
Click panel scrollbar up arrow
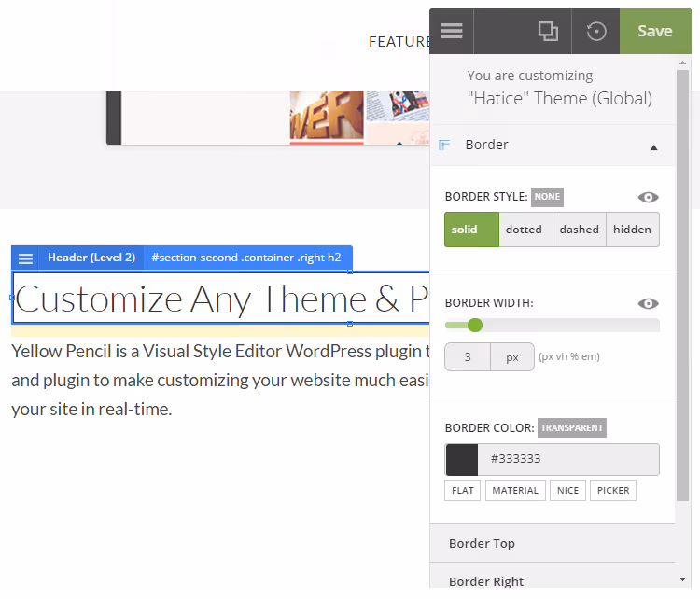coord(682,63)
